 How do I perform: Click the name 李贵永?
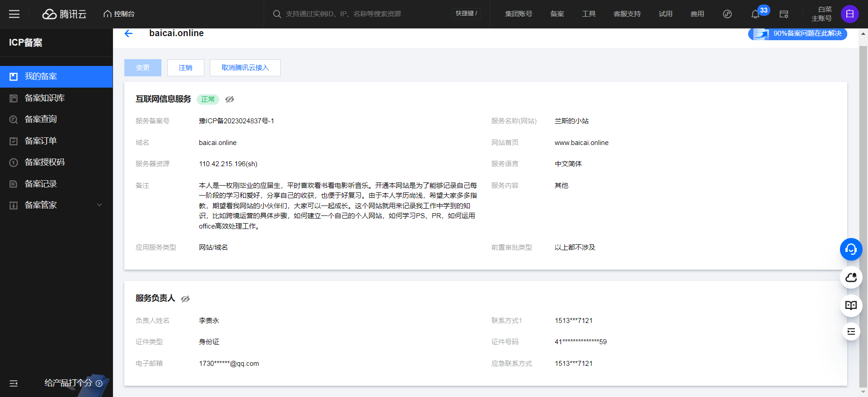(x=209, y=321)
